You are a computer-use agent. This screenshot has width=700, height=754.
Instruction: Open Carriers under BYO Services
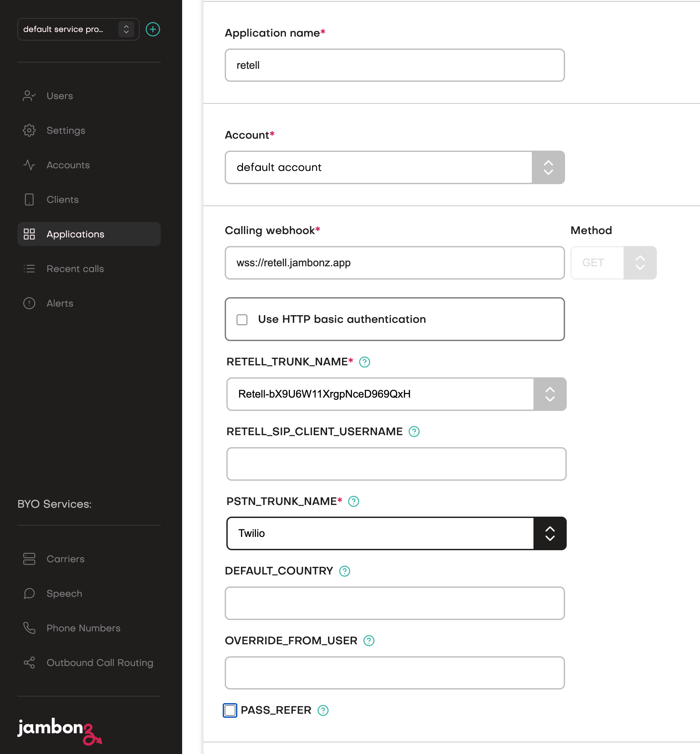tap(65, 559)
